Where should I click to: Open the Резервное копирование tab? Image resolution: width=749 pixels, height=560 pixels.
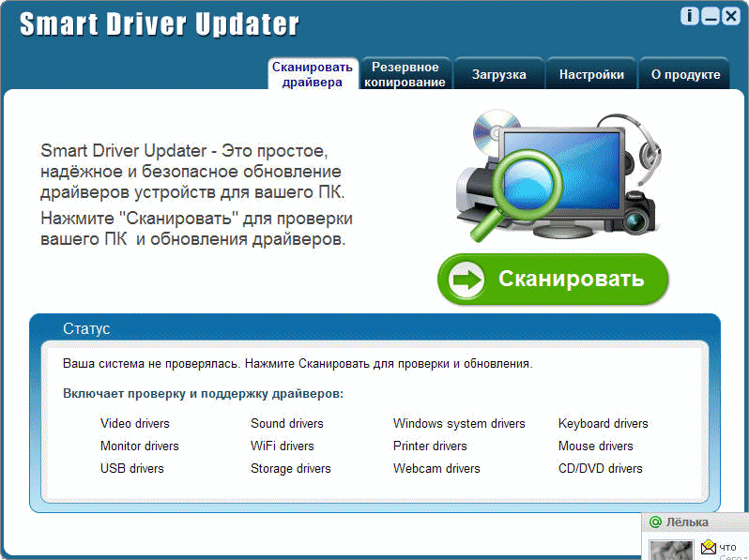coord(405,74)
